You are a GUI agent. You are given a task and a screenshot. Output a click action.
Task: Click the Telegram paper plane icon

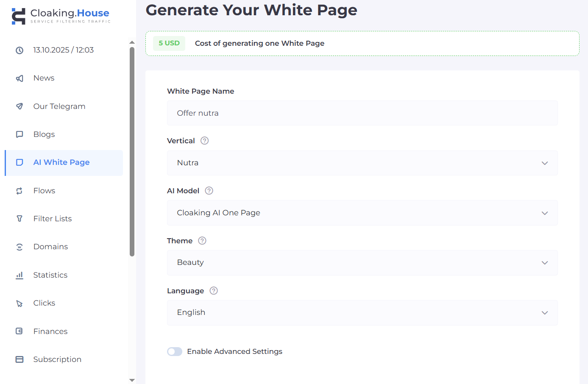click(20, 106)
